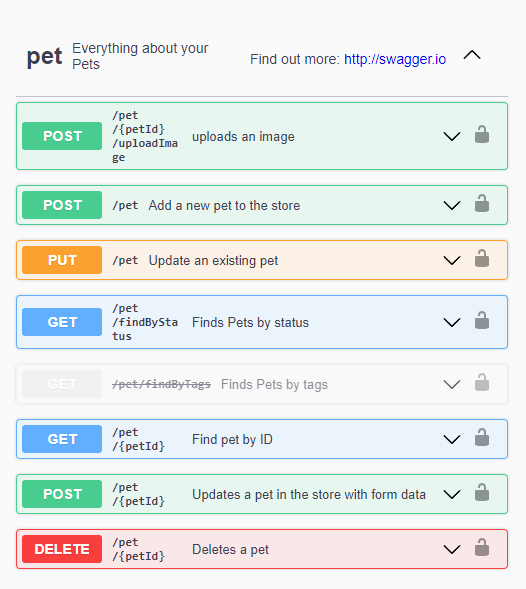The image size is (526, 589).
Task: Click lock icon on uploads an image row
Action: click(x=482, y=134)
